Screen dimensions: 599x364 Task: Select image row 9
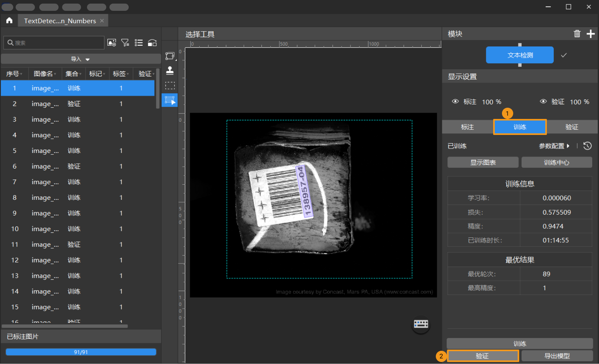point(78,213)
